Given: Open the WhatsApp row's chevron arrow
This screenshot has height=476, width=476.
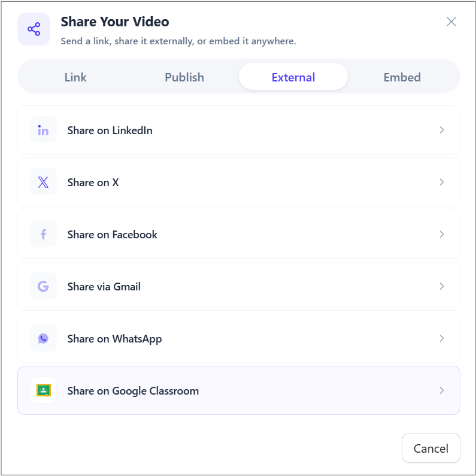Looking at the screenshot, I should coord(442,338).
